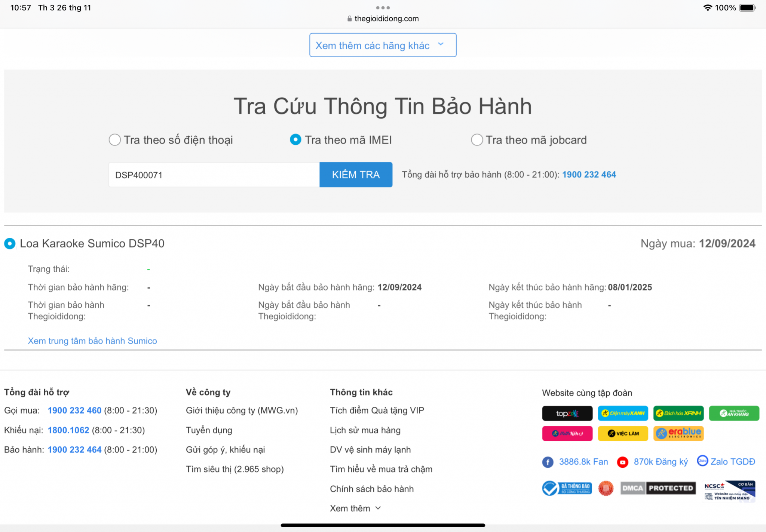This screenshot has width=766, height=532.
Task: Open the Nhà thuốc An Khang logo
Action: (x=734, y=413)
